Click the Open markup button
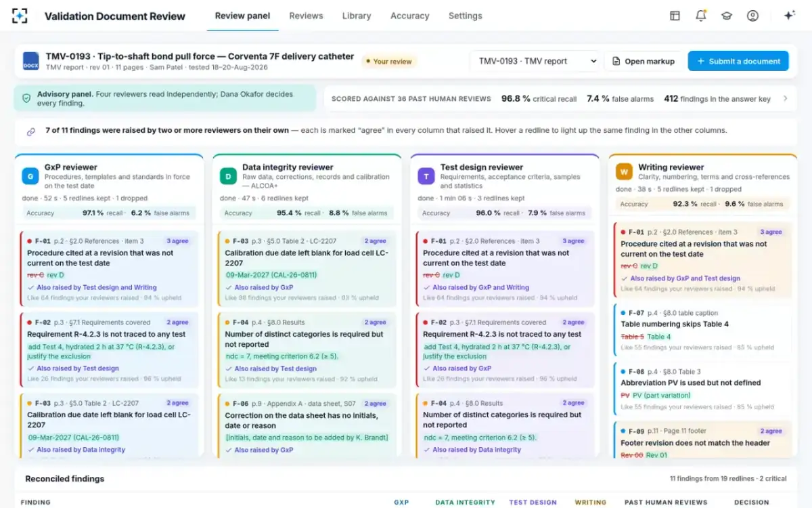 tap(643, 61)
